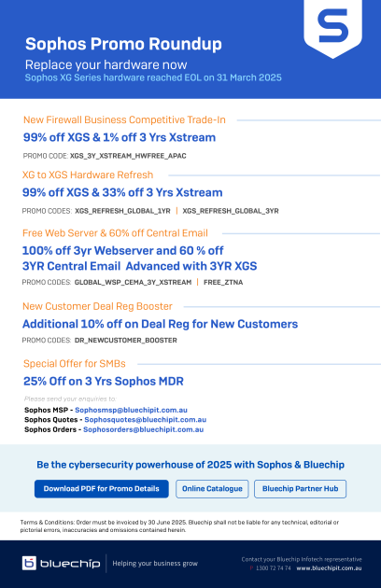Click the 25% Off on 3 Yrs Sophos MDR headline
The height and width of the screenshot is (588, 381).
point(104,381)
